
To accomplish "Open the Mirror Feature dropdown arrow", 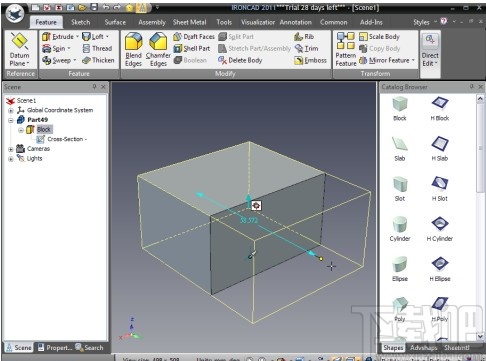I will (413, 60).
